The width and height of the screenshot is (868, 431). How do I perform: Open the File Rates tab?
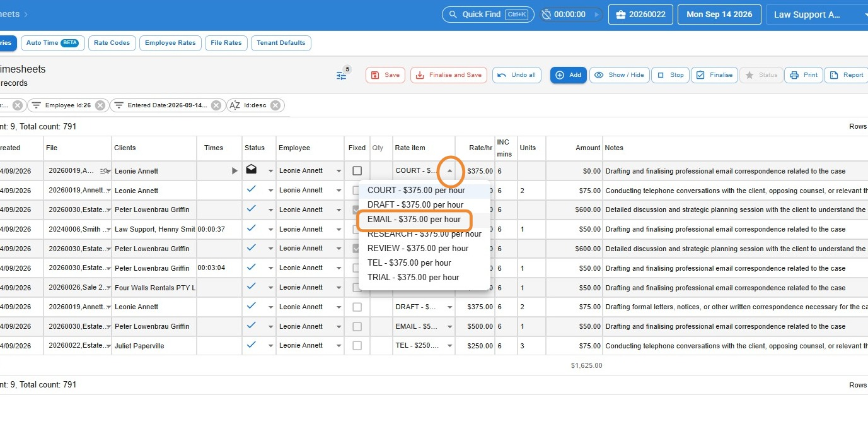[x=226, y=43]
